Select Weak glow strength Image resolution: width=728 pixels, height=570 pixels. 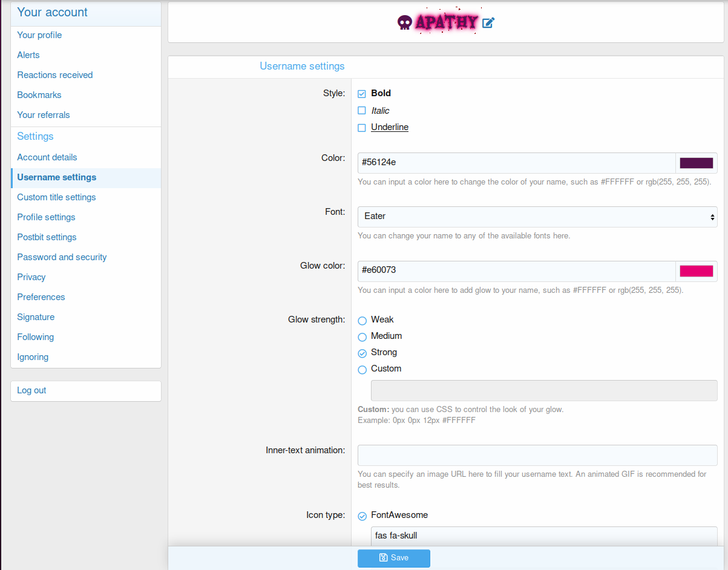point(362,321)
